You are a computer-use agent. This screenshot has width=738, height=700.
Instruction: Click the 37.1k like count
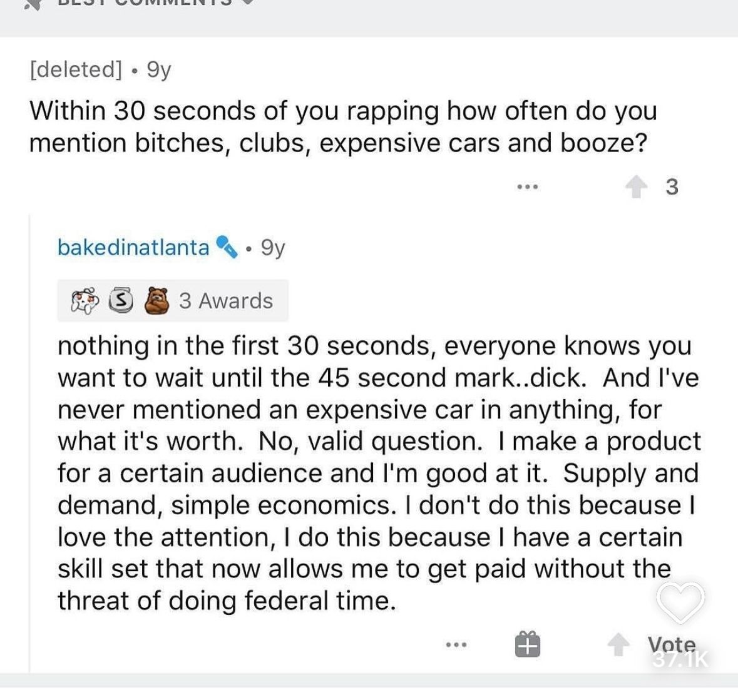[x=680, y=659]
